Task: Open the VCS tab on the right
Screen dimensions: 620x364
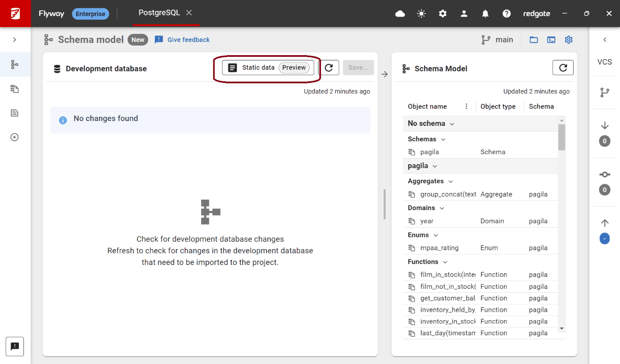Action: 604,62
